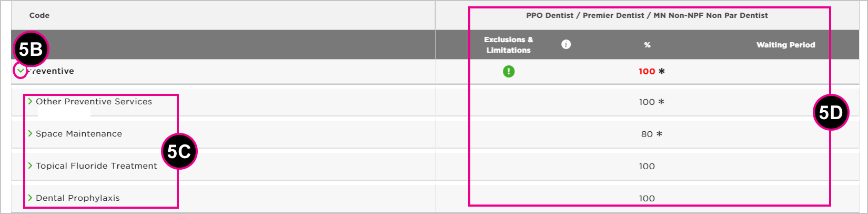Click the 5D callout badge
Image resolution: width=868 pixels, height=214 pixels.
pos(831,112)
